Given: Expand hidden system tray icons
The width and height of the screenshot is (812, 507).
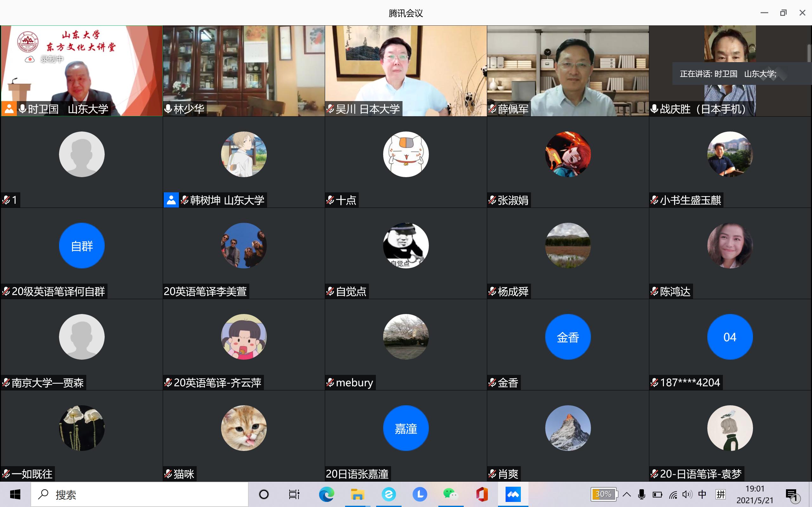Looking at the screenshot, I should click(626, 494).
